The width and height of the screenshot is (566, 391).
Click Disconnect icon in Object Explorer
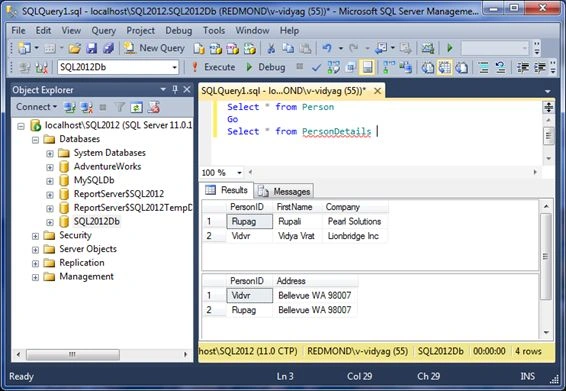[87, 107]
